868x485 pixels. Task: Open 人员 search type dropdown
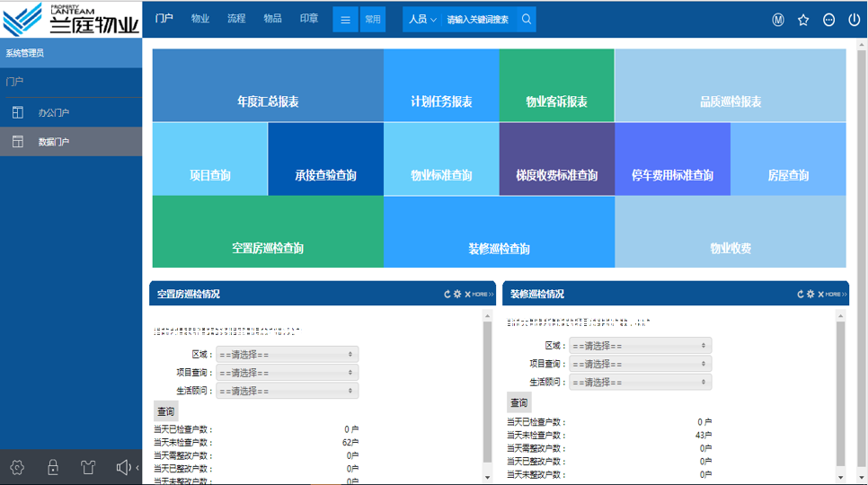422,20
